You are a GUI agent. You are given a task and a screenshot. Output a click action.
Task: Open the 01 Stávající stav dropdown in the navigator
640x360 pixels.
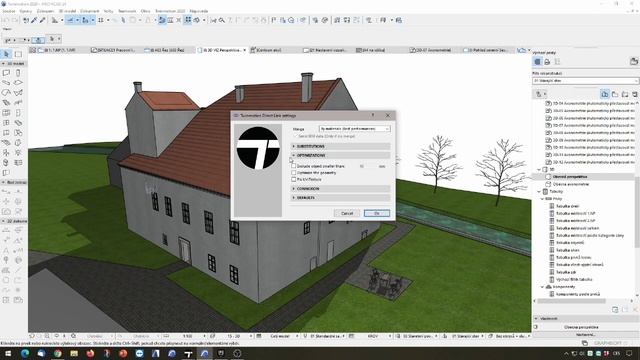585,81
